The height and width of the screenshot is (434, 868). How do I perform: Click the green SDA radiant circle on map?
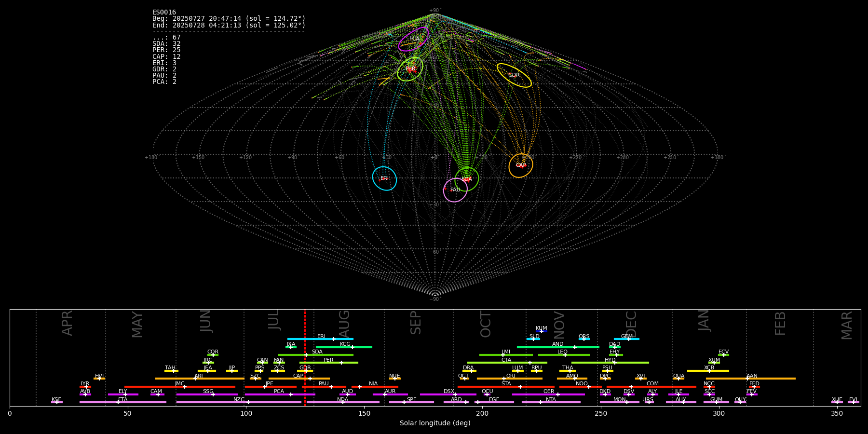tap(466, 179)
